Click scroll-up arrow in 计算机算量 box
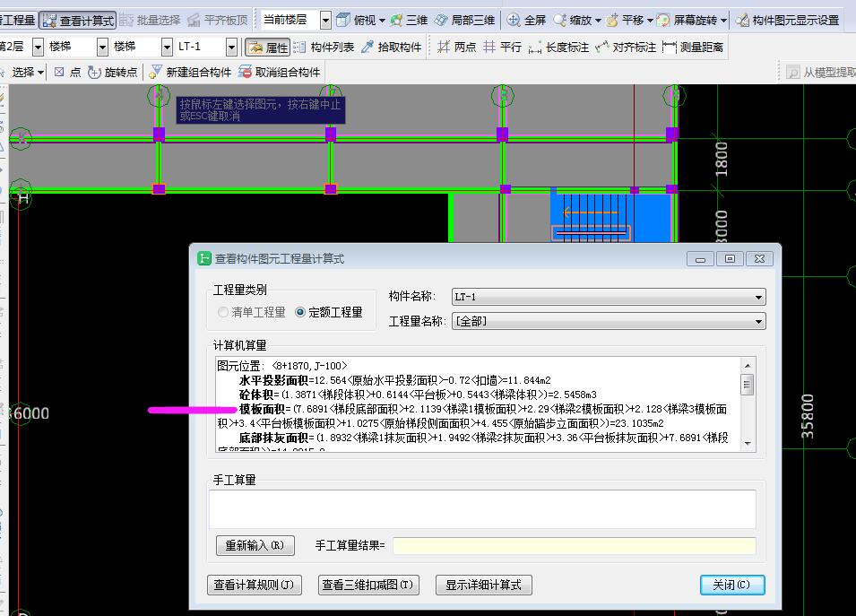 (748, 365)
